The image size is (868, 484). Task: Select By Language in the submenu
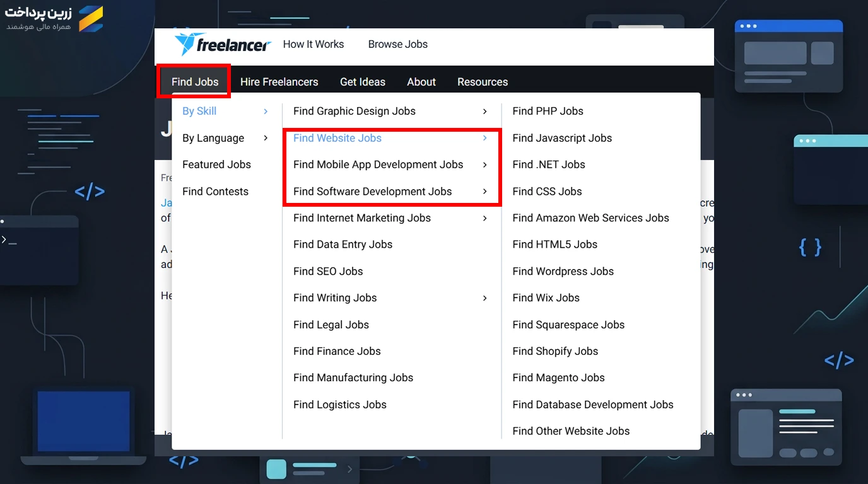pyautogui.click(x=213, y=138)
